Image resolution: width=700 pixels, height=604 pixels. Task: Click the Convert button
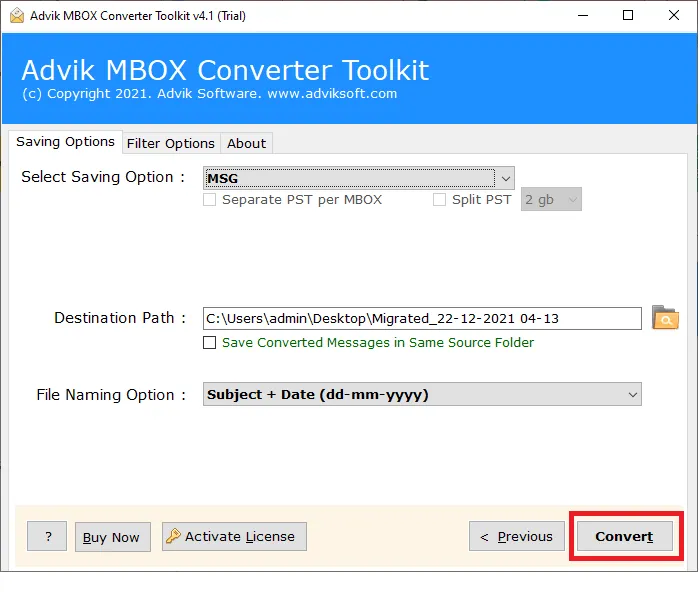[625, 536]
